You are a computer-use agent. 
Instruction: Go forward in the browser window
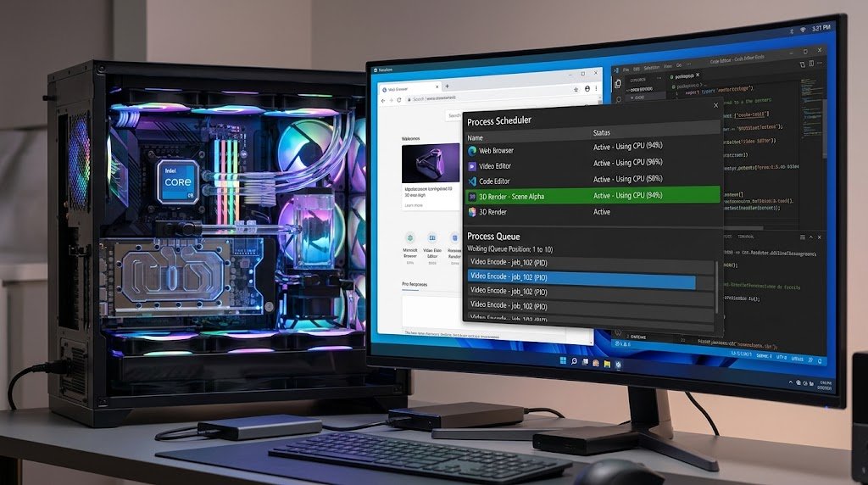tap(392, 100)
